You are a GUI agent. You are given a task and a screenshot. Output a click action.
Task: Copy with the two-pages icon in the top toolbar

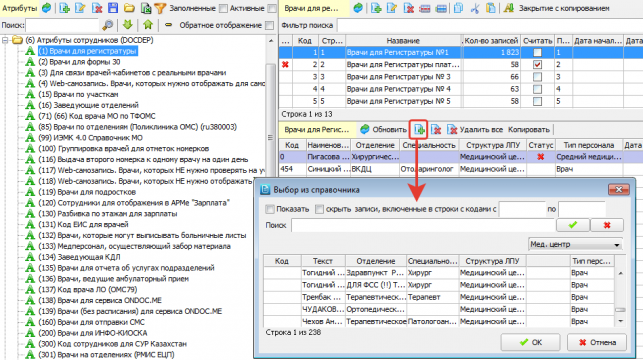coord(458,8)
